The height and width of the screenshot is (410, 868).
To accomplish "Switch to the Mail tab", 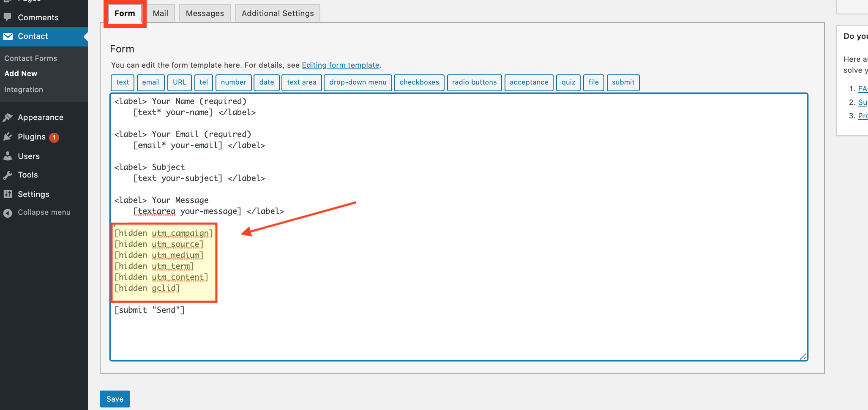I will (160, 13).
